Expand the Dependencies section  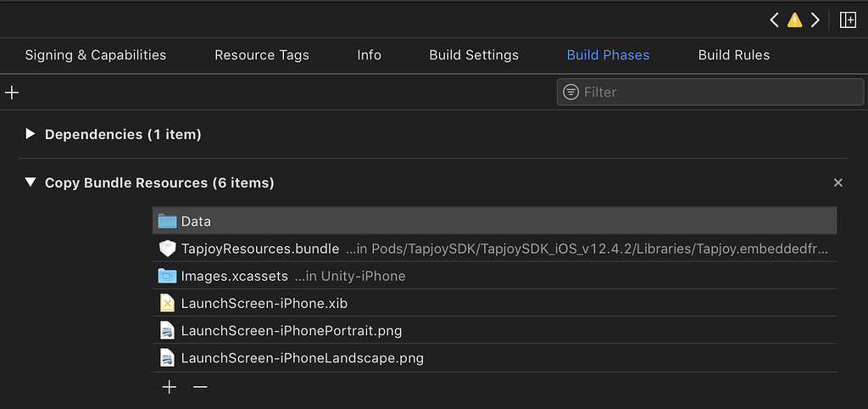[x=31, y=134]
